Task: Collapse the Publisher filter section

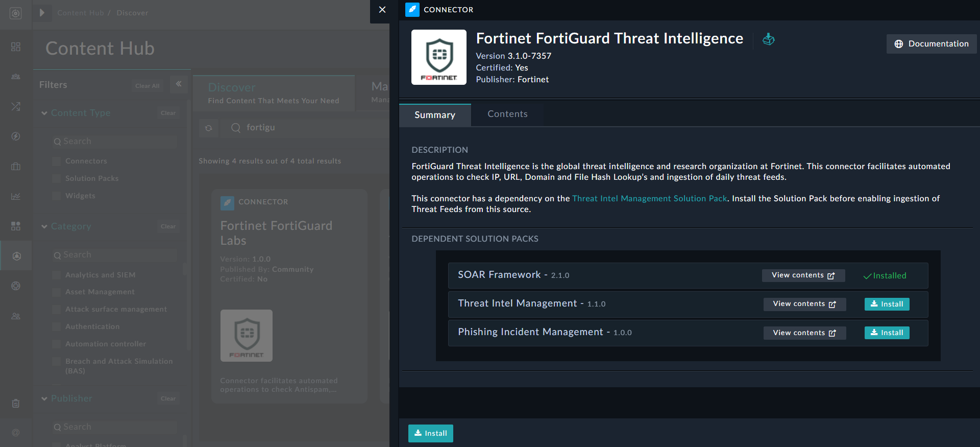Action: click(44, 398)
